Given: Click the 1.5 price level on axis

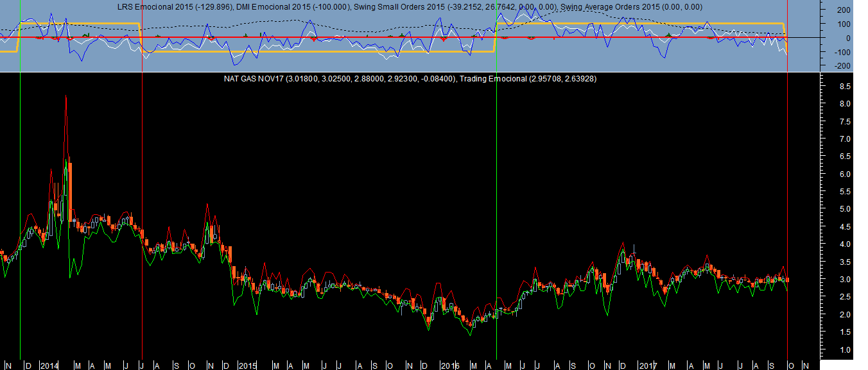Looking at the screenshot, I should pos(844,333).
